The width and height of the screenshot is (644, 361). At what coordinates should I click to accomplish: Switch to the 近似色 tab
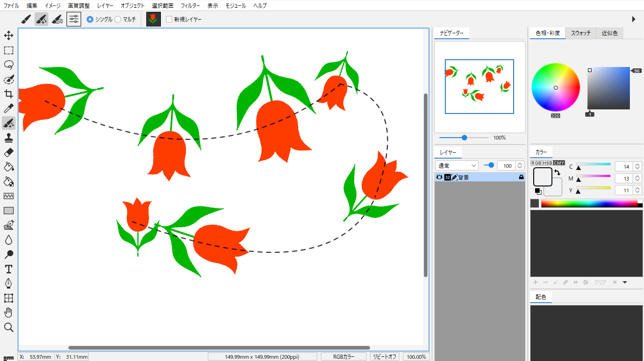coord(609,33)
